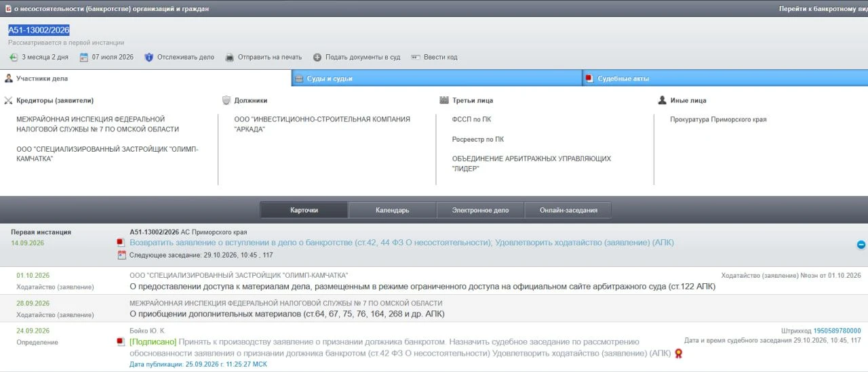Image resolution: width=868 pixels, height=372 pixels.
Task: Click the person icon on the Участники дела tab
Action: pyautogui.click(x=9, y=78)
